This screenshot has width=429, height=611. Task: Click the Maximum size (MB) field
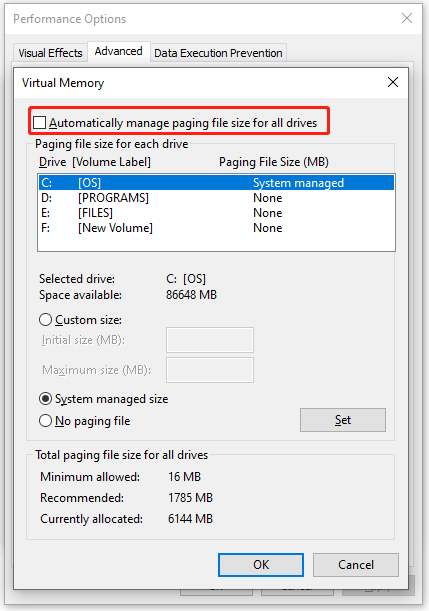tap(210, 370)
